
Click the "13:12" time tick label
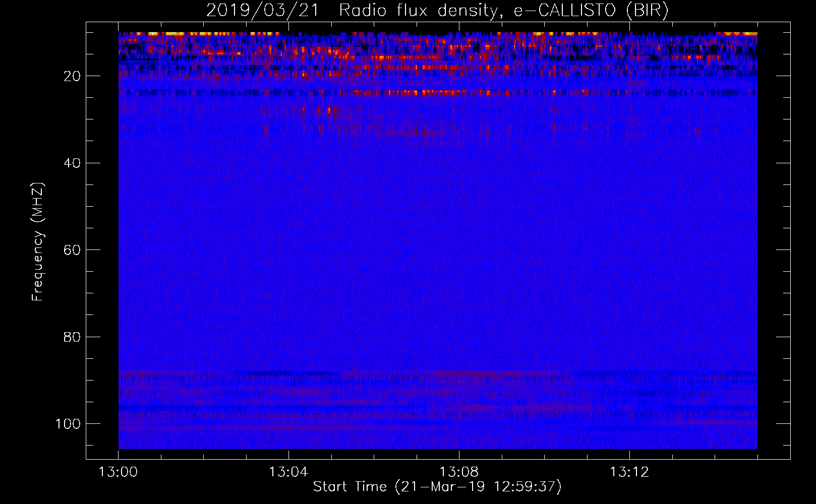pyautogui.click(x=629, y=472)
